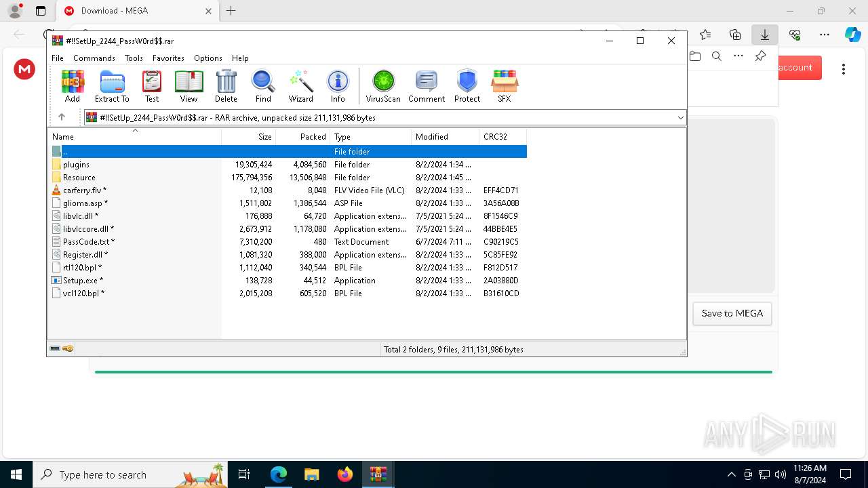The image size is (868, 488).
Task: Start VirusScan on the archive
Action: point(383,86)
